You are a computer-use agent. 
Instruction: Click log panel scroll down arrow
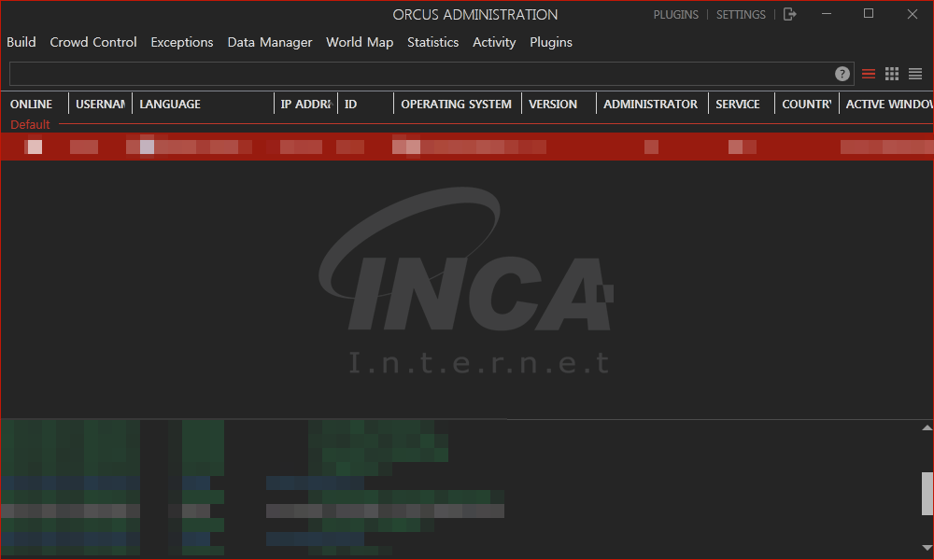pyautogui.click(x=927, y=548)
